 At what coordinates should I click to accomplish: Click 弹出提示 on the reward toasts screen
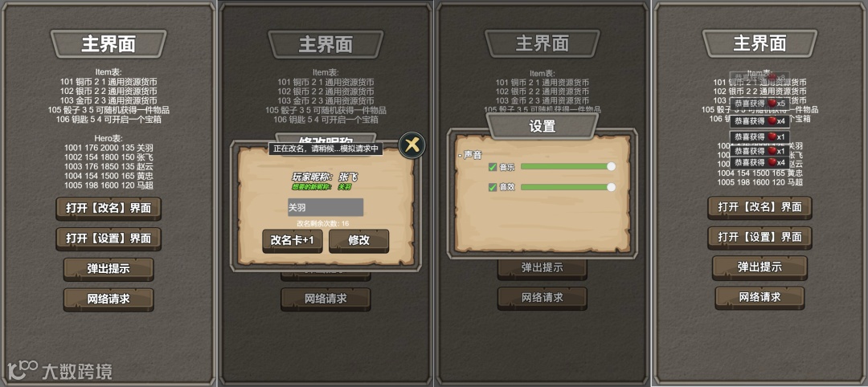[x=759, y=267]
